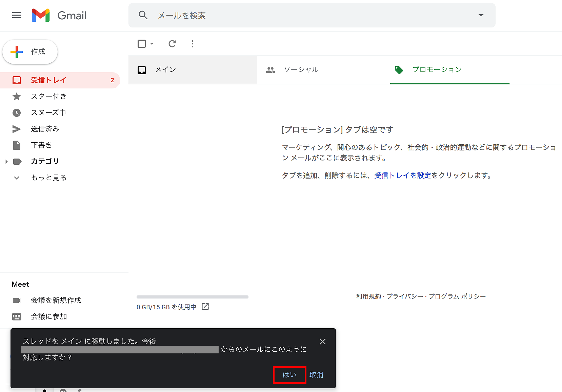Open the main menu hamburger icon
The image size is (562, 392).
16,16
